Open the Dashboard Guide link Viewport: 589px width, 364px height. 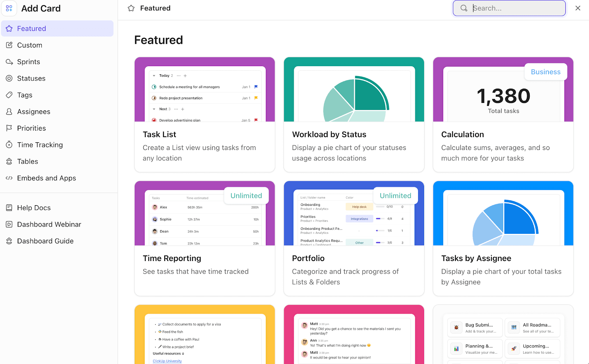[57, 241]
